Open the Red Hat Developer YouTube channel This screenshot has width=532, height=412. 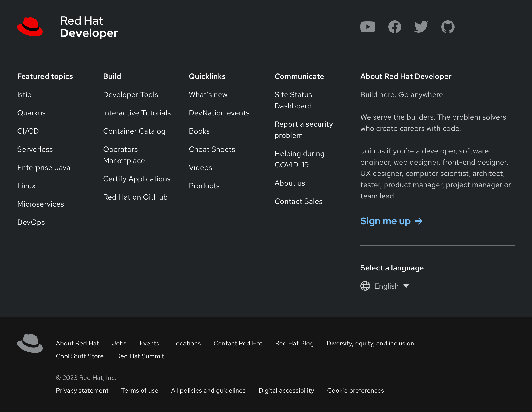click(x=368, y=27)
